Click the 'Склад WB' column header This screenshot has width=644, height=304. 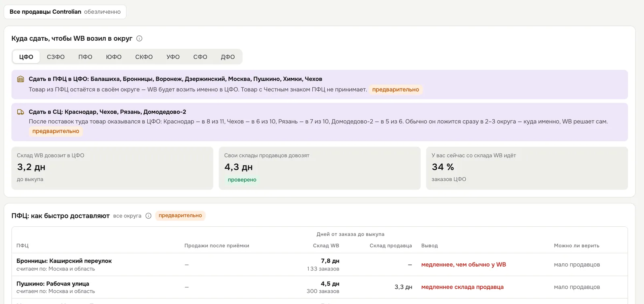coord(326,246)
